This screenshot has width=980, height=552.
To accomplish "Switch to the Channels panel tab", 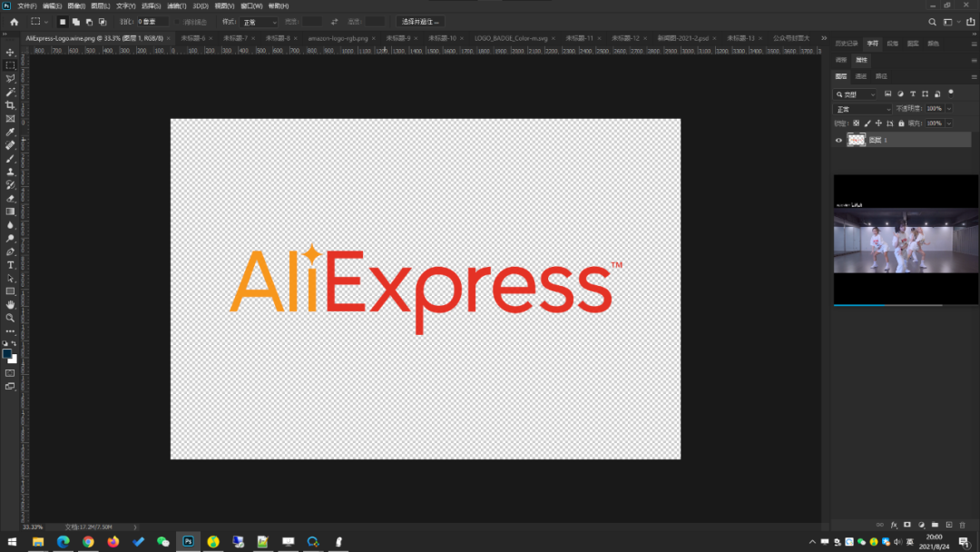I will tap(860, 76).
